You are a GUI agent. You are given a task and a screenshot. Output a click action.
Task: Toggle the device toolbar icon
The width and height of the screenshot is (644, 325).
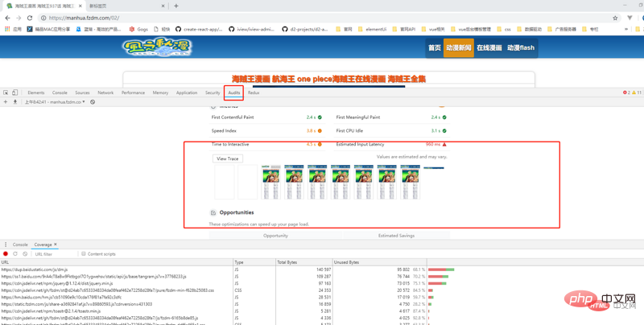coord(14,93)
